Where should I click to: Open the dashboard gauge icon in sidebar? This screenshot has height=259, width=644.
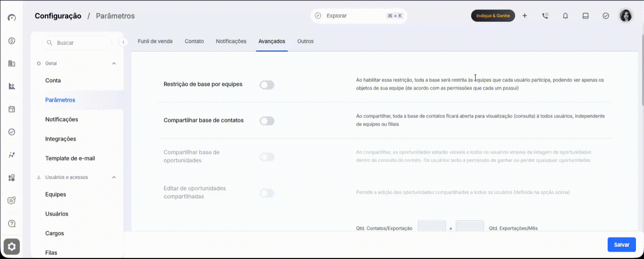click(x=12, y=18)
